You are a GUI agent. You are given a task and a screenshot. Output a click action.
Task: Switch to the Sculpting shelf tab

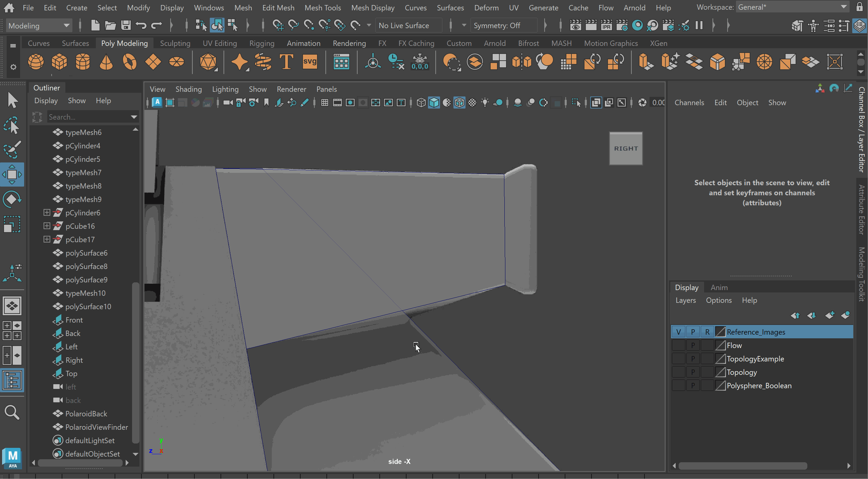click(x=175, y=44)
